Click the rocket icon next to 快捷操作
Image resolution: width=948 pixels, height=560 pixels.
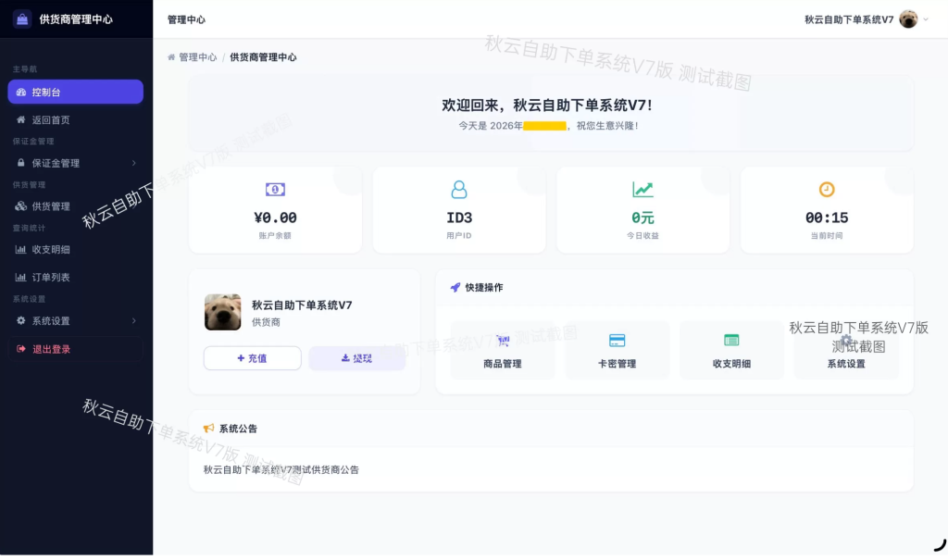pyautogui.click(x=455, y=287)
